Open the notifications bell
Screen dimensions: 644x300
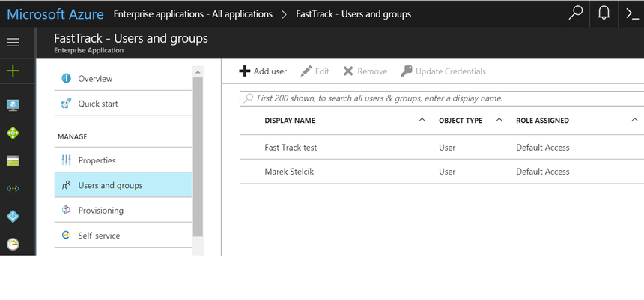tap(604, 13)
